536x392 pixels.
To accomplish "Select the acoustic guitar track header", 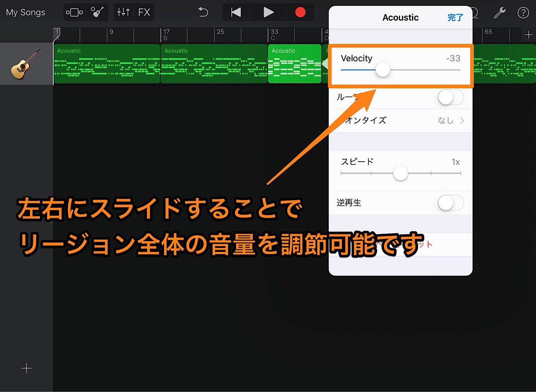I will (x=26, y=64).
